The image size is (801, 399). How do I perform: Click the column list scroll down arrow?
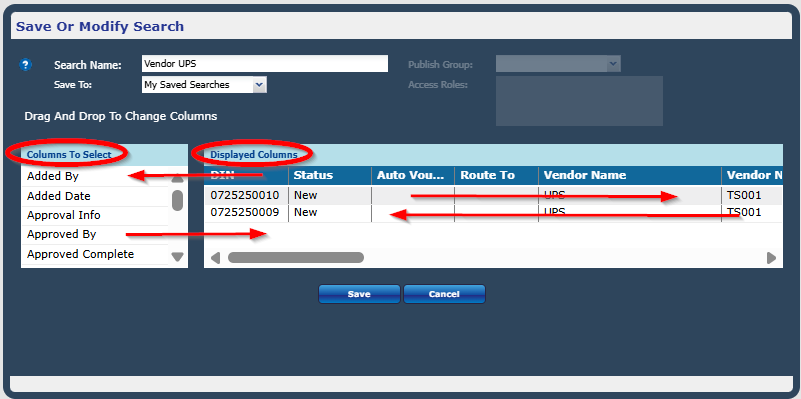[177, 257]
